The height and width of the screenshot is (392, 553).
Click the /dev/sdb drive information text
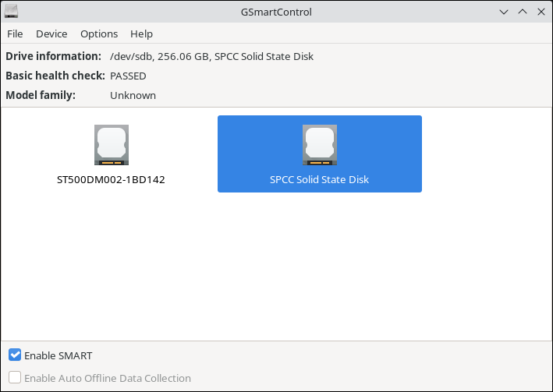pyautogui.click(x=211, y=56)
